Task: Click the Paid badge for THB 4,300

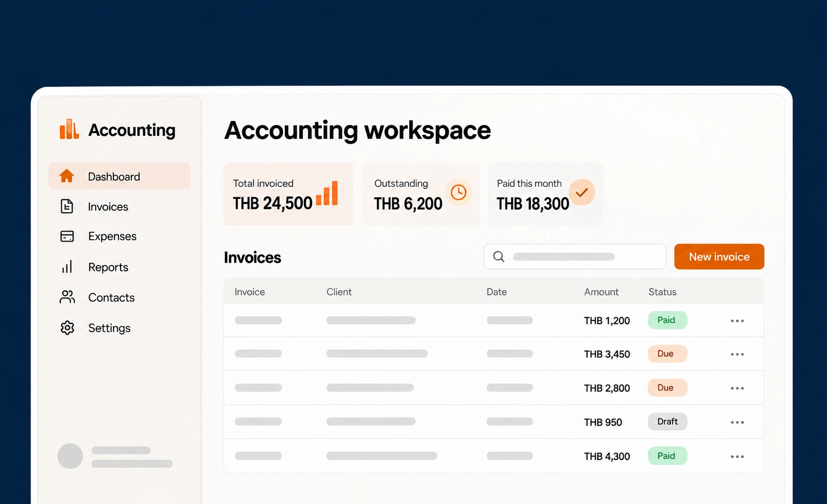Action: (667, 456)
